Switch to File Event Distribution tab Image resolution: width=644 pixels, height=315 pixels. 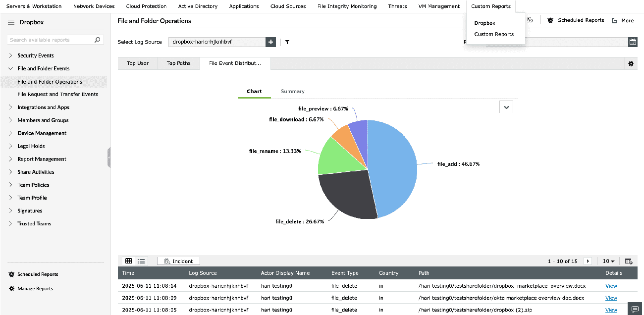coord(235,63)
